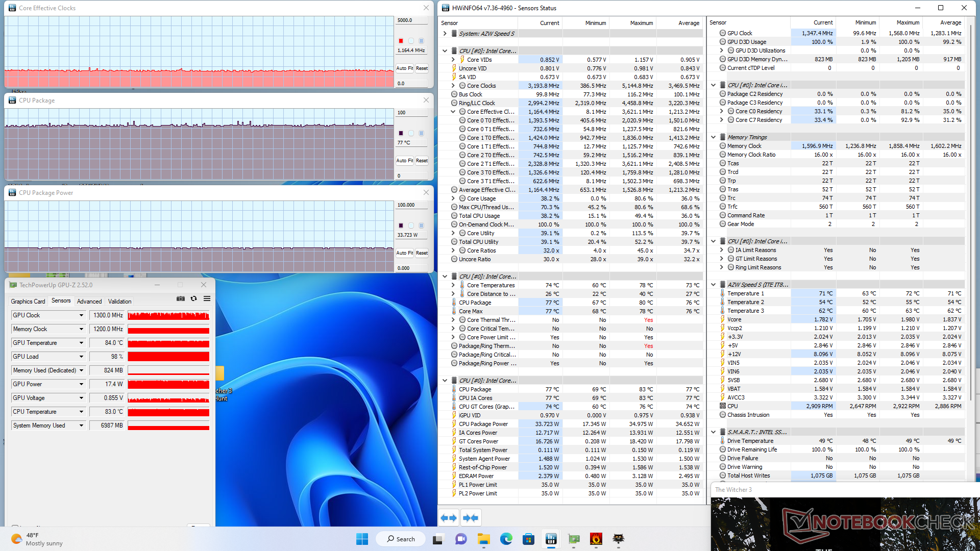980x551 pixels.
Task: Expand IA Limit Reasons row
Action: pyautogui.click(x=722, y=250)
